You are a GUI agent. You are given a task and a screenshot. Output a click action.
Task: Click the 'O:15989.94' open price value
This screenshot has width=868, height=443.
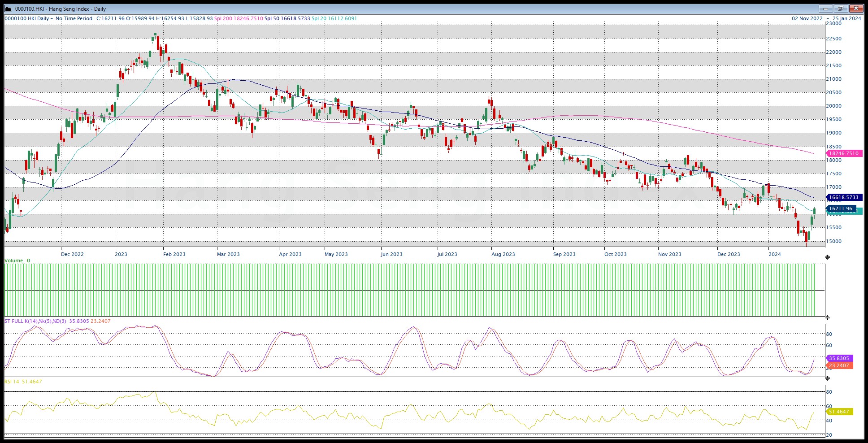click(140, 18)
